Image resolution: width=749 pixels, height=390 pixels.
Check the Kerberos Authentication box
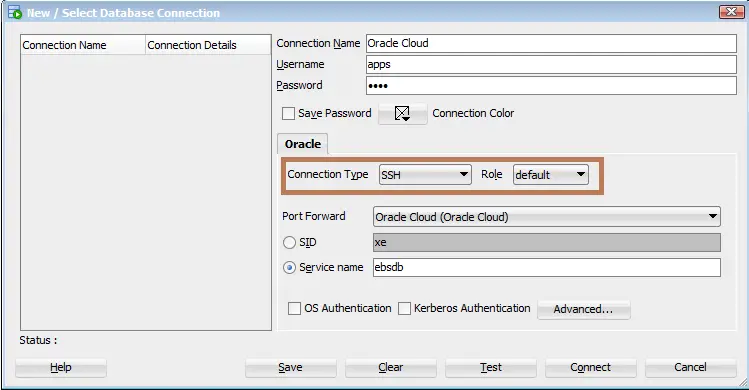tap(404, 308)
